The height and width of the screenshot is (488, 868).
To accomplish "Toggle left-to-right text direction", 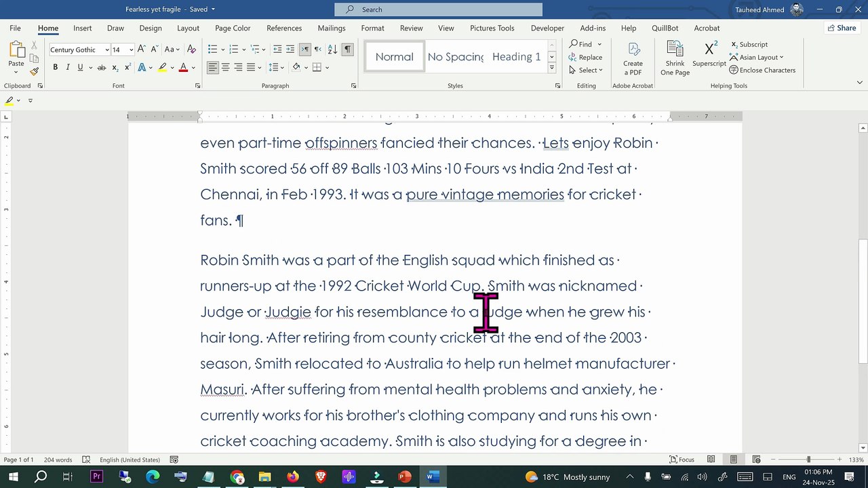I will (305, 49).
